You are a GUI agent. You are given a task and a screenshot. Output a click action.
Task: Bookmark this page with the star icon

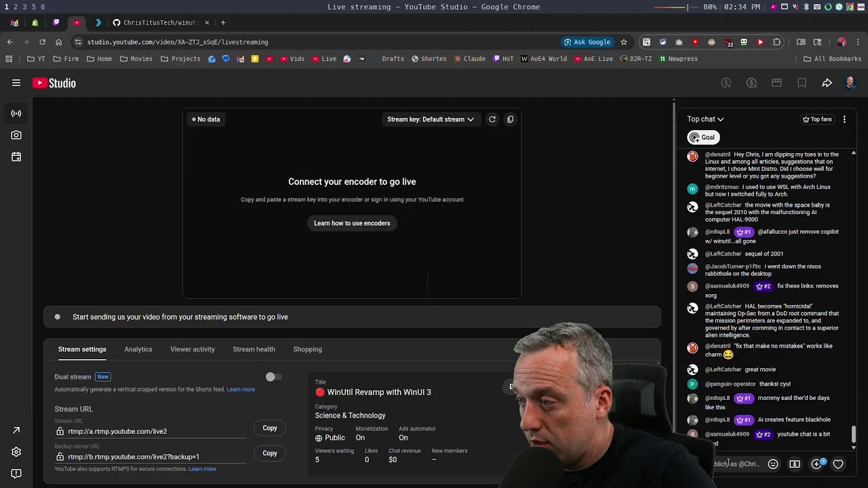point(624,42)
